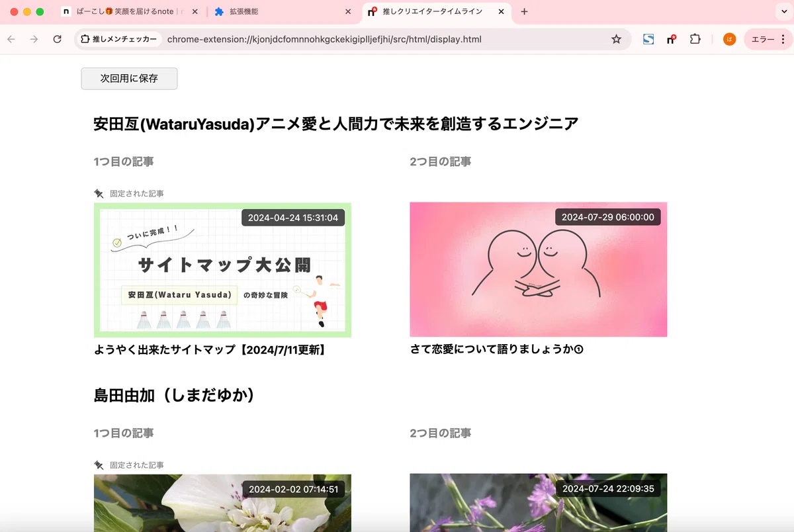Viewport: 794px width, 532px height.
Task: Click the 島田由加（しまだゆか） creator heading
Action: [175, 396]
